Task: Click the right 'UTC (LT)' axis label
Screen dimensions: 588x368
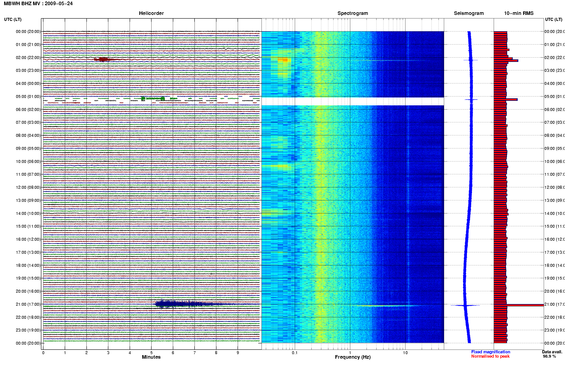Action: (x=553, y=19)
